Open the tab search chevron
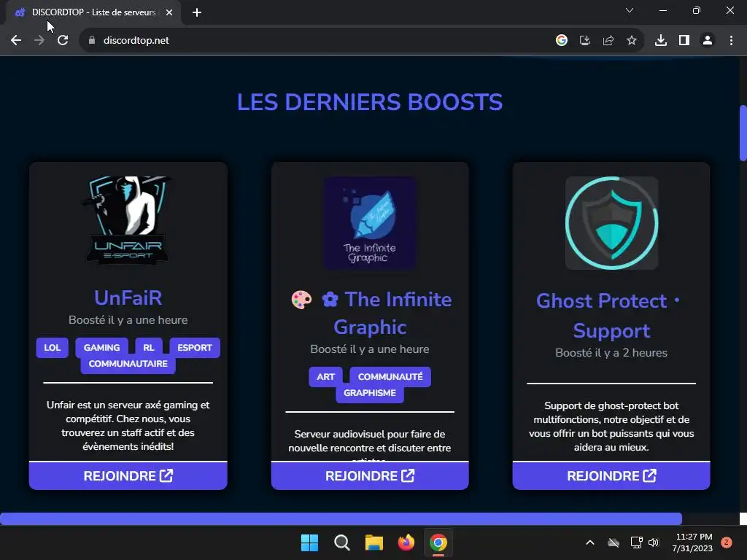 click(x=630, y=10)
